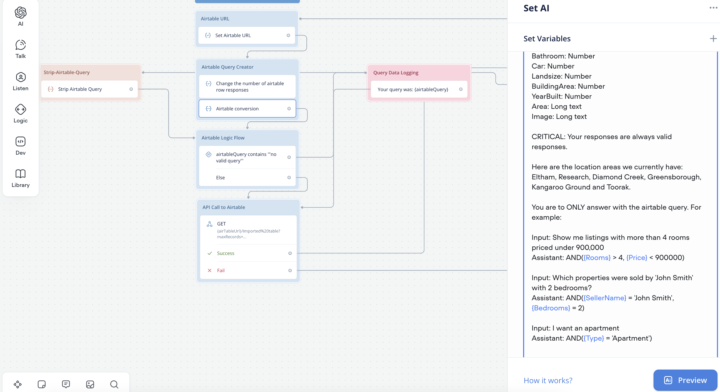Select the Talk steps icon
The height and width of the screenshot is (392, 720).
point(20,49)
